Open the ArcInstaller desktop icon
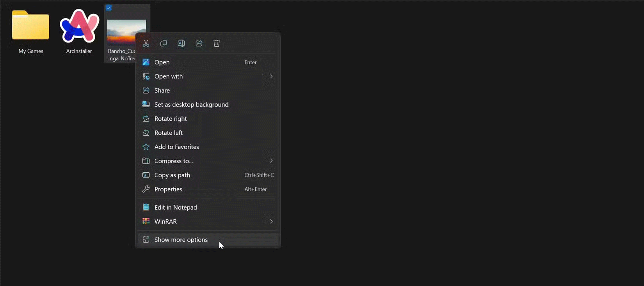The height and width of the screenshot is (286, 644). coord(79,26)
